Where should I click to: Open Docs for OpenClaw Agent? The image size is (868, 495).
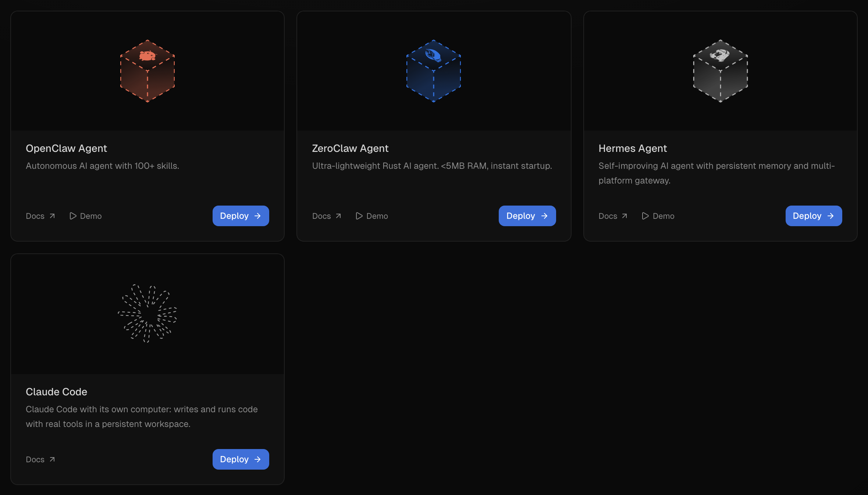[40, 216]
